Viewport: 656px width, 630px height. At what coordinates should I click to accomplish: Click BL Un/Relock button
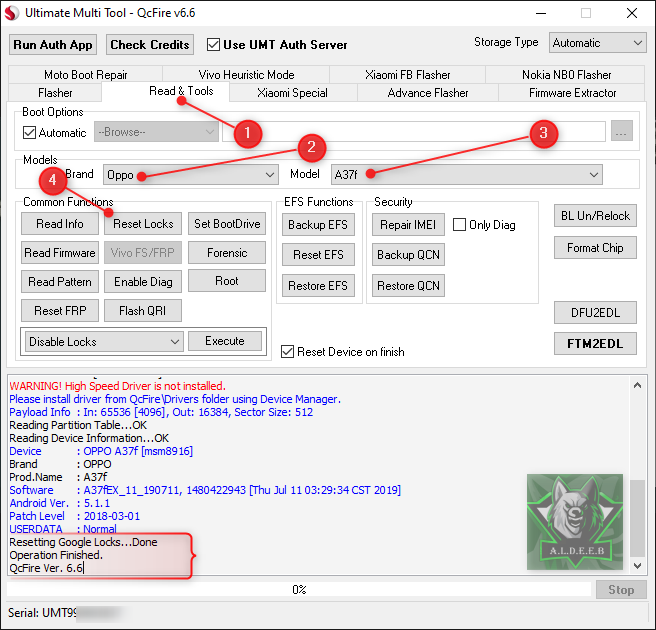595,216
